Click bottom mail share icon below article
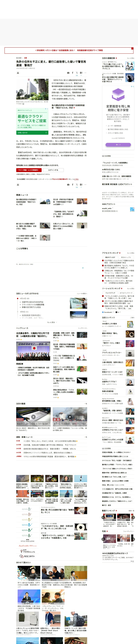This screenshot has width=138, height=644. coord(68,185)
